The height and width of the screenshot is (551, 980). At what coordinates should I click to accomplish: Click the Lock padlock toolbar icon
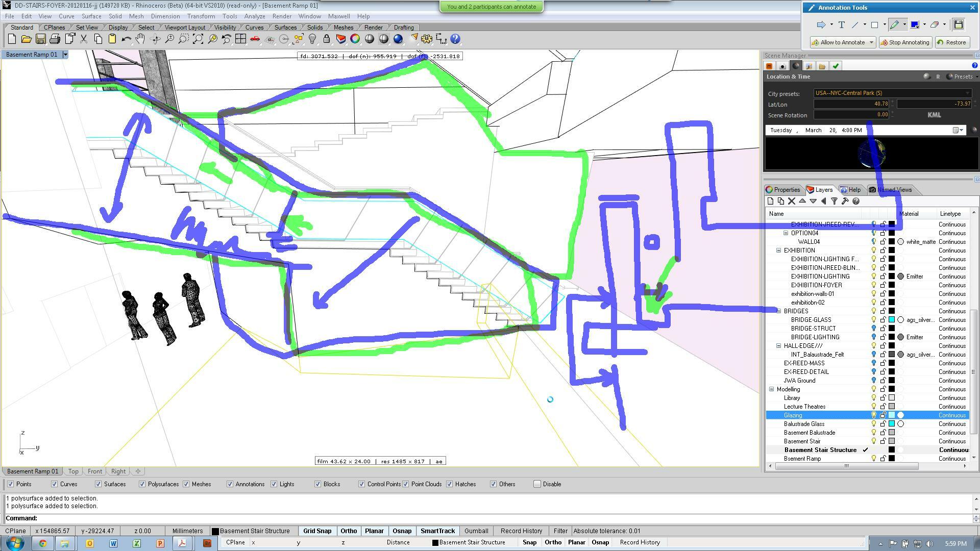pyautogui.click(x=327, y=39)
